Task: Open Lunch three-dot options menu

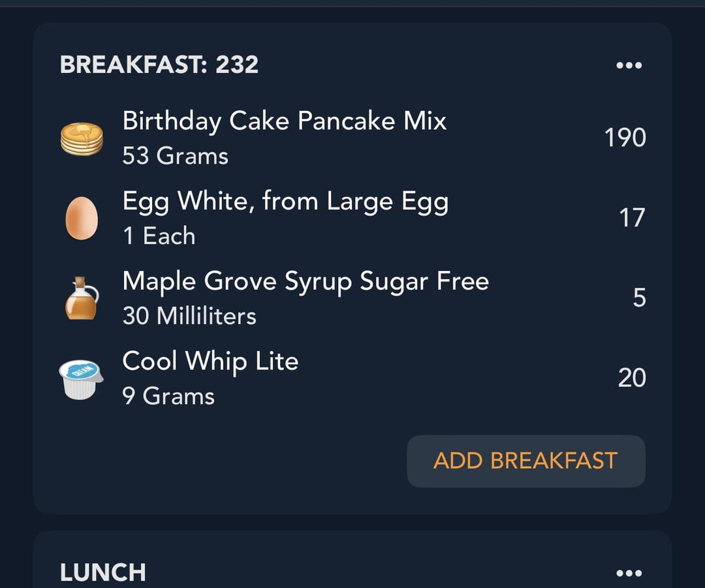Action: pyautogui.click(x=629, y=573)
